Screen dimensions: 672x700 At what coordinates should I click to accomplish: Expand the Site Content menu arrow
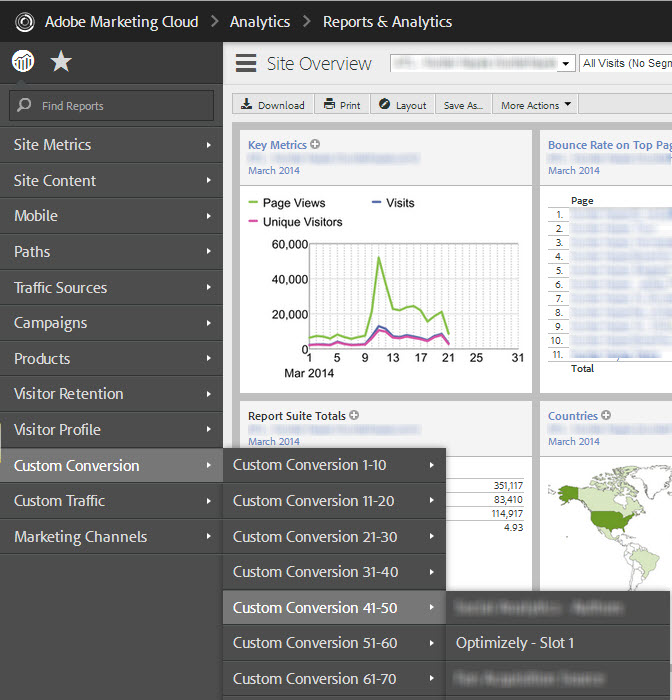(209, 180)
